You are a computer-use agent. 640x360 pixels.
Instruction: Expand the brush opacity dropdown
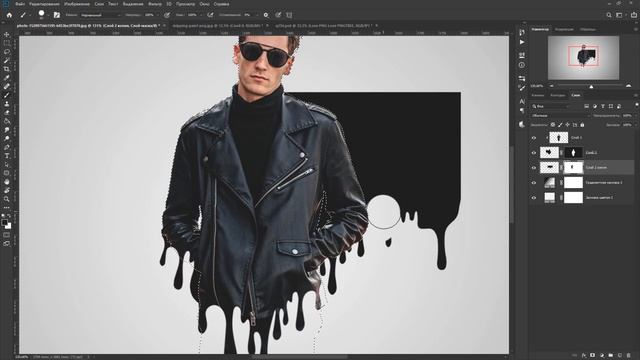[158, 15]
